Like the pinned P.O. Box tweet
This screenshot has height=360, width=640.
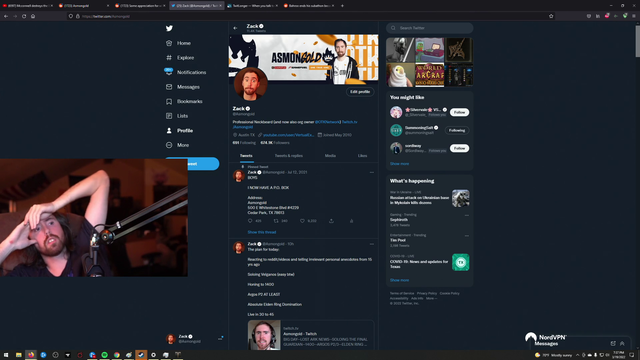pos(302,221)
